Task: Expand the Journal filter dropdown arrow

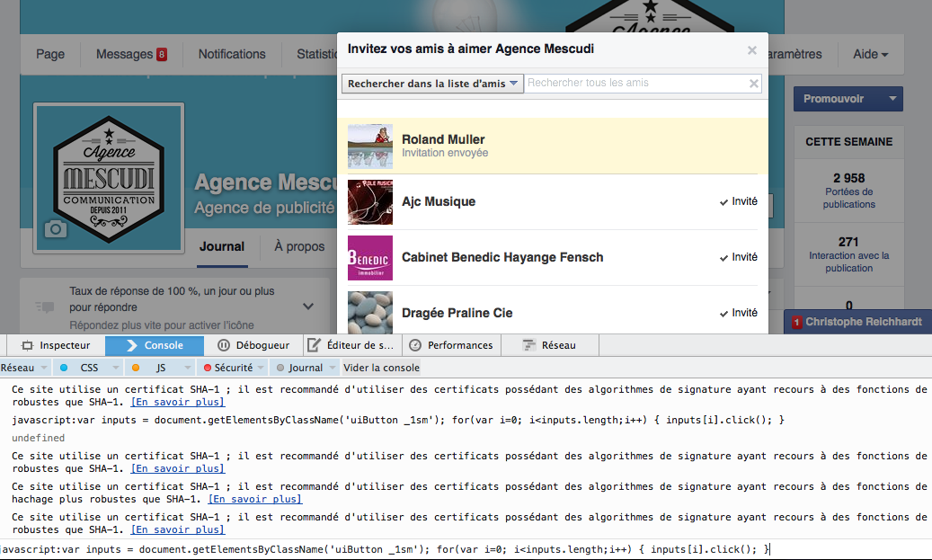Action: coord(333,368)
